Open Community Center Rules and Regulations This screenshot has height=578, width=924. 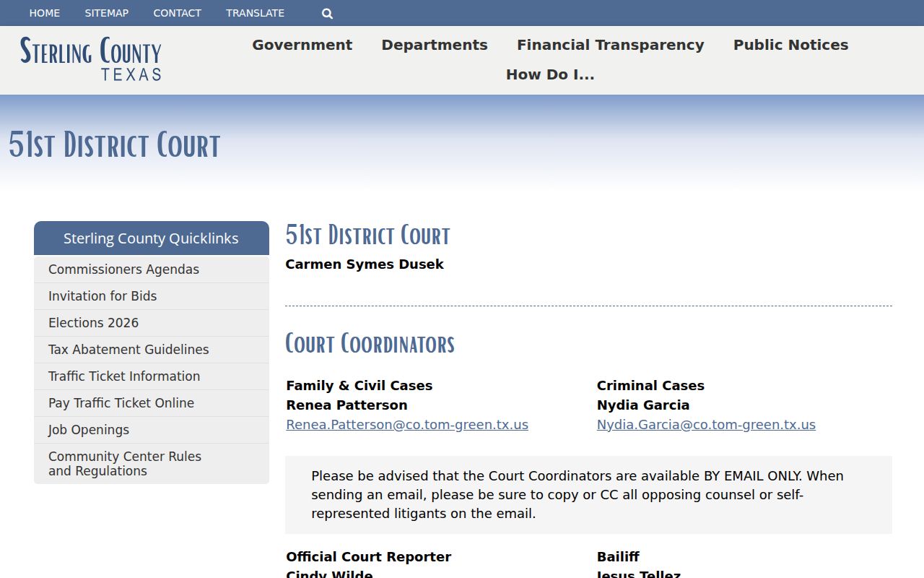click(152, 464)
